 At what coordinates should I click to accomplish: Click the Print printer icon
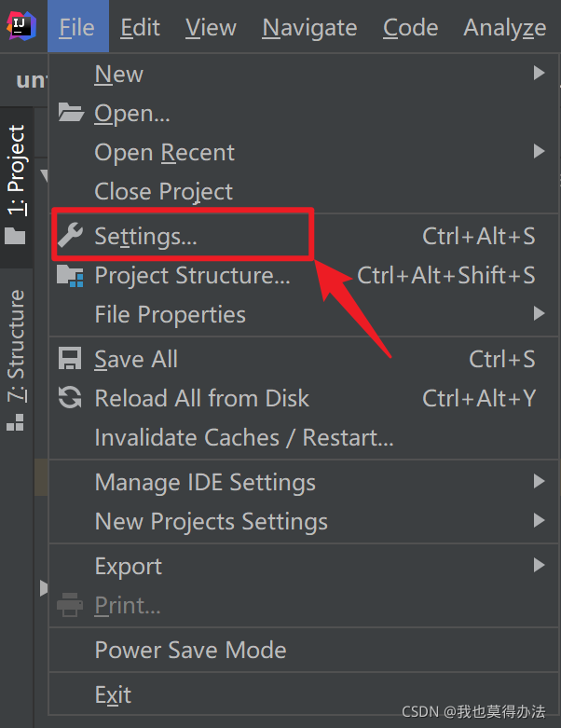coord(71,606)
